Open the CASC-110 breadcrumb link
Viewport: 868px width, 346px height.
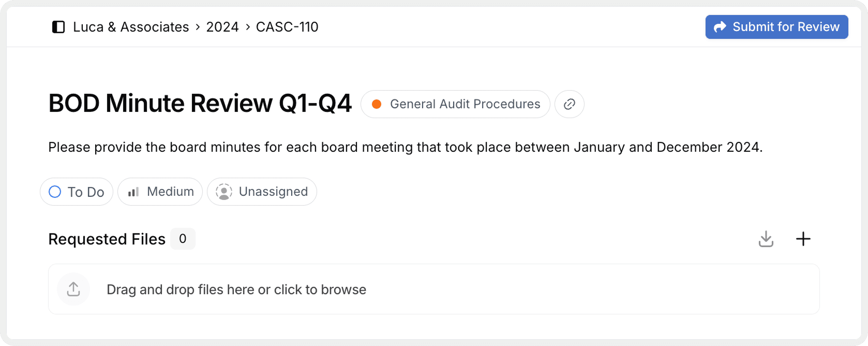287,27
